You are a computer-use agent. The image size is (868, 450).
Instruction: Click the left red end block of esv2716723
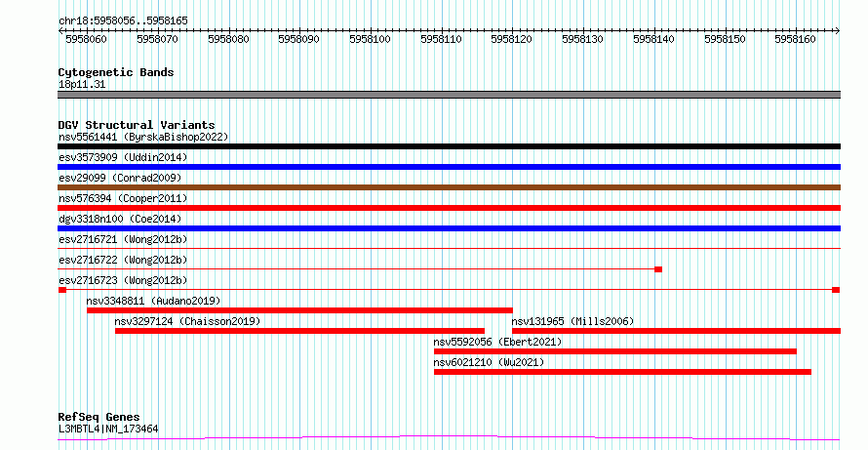click(62, 290)
